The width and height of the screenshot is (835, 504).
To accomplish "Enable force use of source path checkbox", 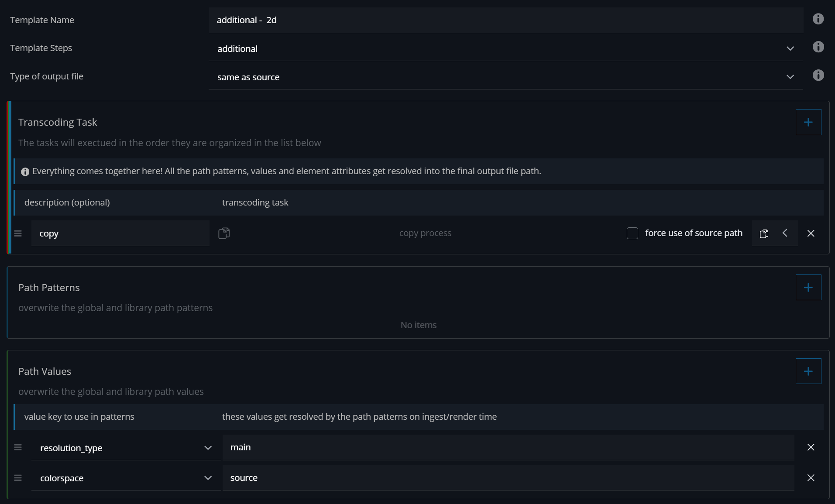I will point(632,233).
